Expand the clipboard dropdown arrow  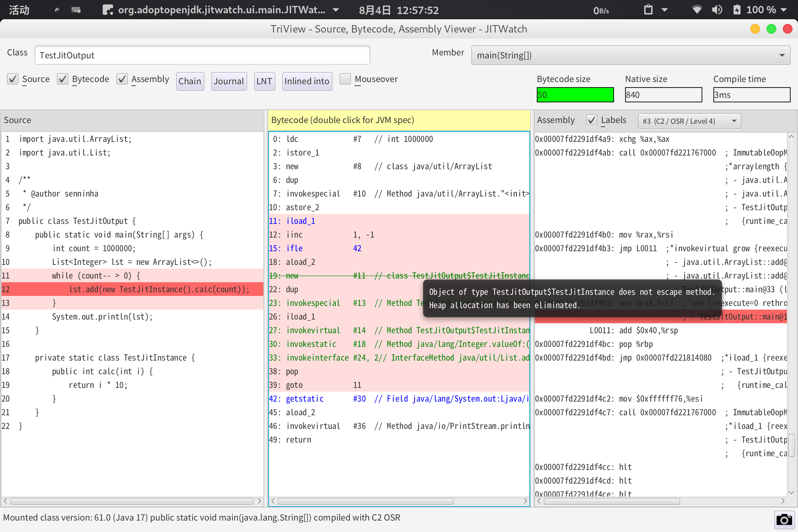click(x=665, y=10)
